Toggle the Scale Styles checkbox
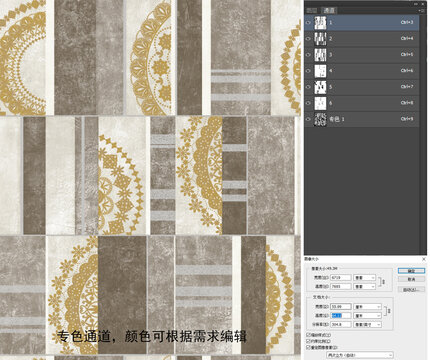 [308, 335]
